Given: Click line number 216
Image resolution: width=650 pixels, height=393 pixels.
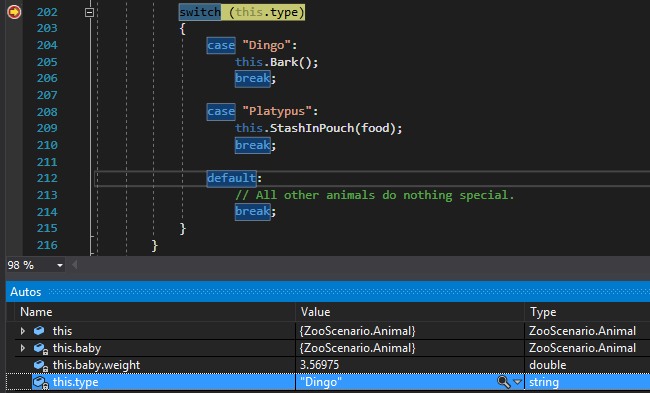Looking at the screenshot, I should [47, 245].
